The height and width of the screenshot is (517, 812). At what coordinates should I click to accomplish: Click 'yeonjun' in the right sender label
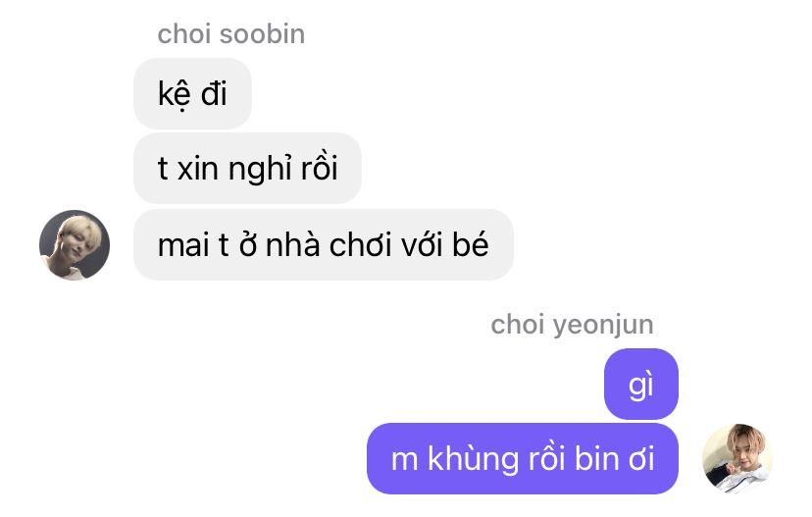pyautogui.click(x=603, y=326)
